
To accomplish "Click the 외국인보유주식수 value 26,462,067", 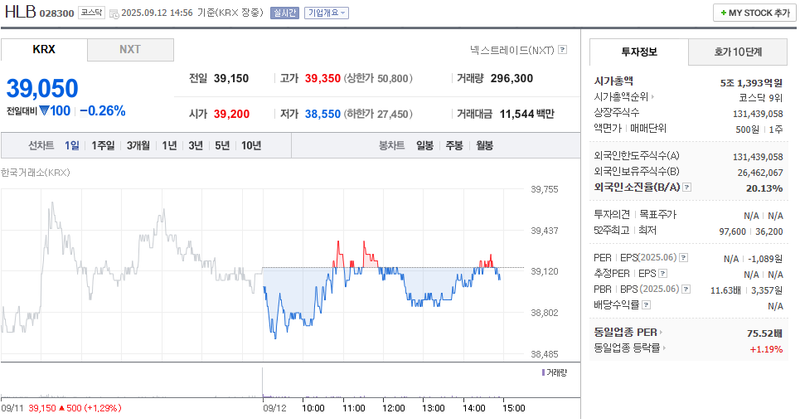I will click(760, 172).
